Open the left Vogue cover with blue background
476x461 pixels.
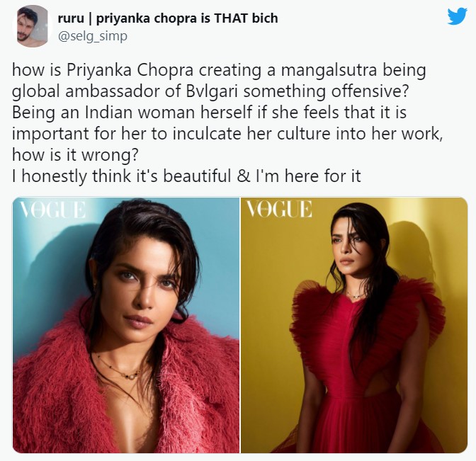126,325
